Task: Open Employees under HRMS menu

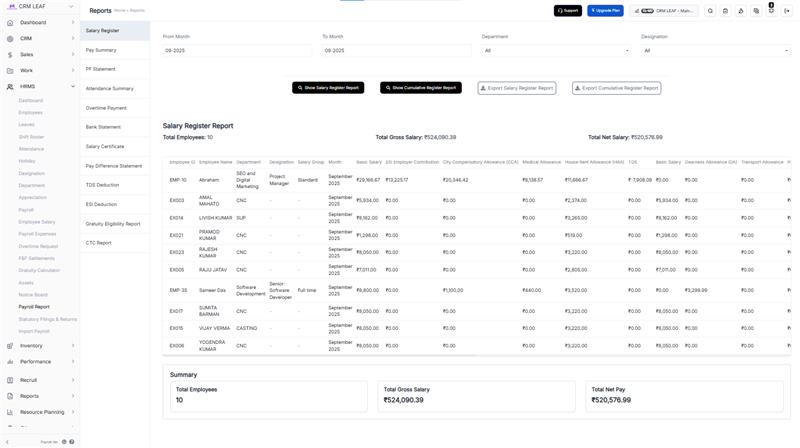Action: (x=31, y=113)
